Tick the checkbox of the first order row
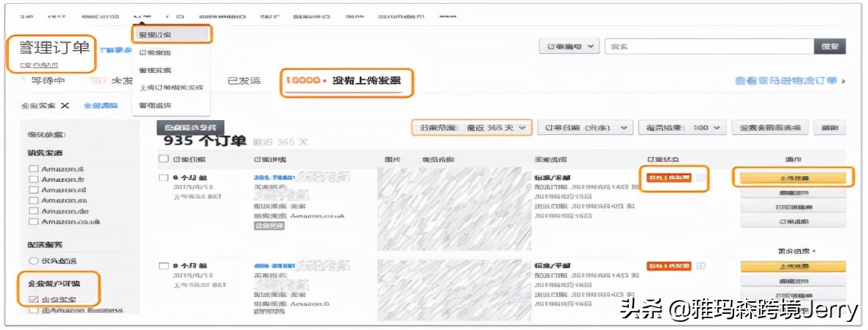The width and height of the screenshot is (868, 330). 163,178
